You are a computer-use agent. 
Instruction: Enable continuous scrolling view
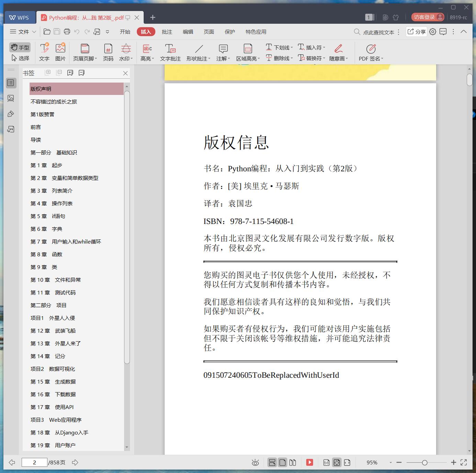[272, 462]
